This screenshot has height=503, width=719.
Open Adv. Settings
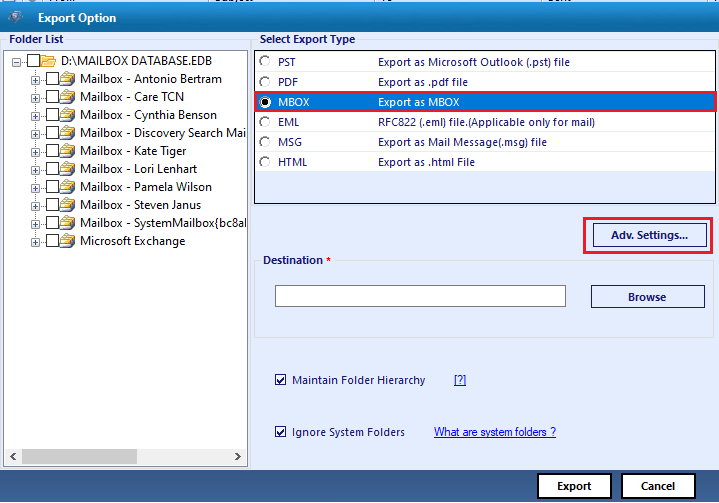(649, 235)
